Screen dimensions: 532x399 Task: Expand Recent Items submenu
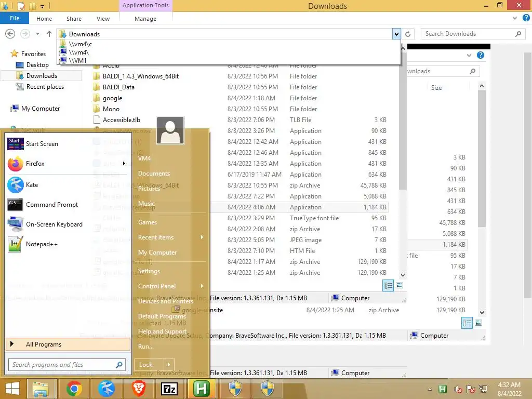click(202, 237)
